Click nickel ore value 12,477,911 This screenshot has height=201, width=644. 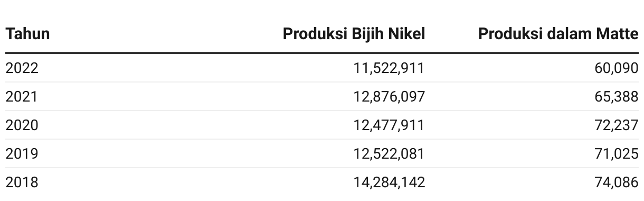pyautogui.click(x=390, y=125)
